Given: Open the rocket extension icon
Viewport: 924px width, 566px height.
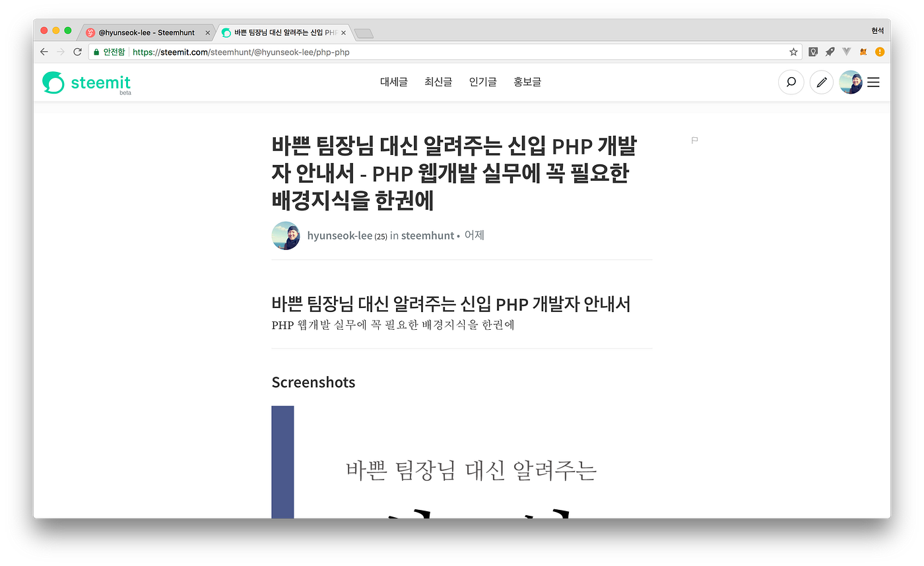Looking at the screenshot, I should point(830,51).
